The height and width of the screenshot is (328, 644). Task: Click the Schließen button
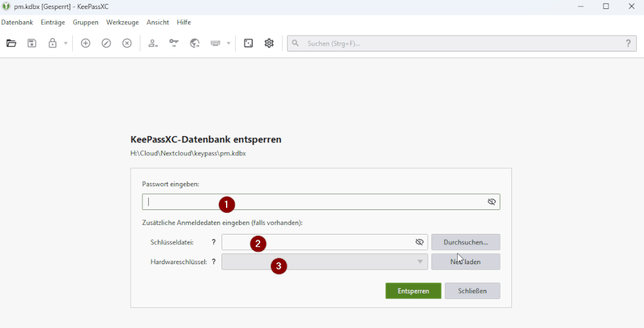[472, 291]
